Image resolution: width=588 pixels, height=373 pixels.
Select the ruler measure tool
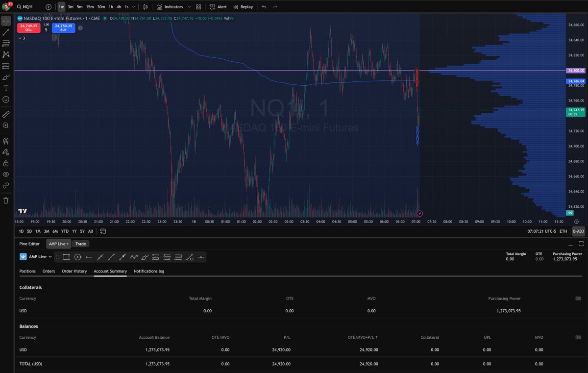[x=6, y=114]
